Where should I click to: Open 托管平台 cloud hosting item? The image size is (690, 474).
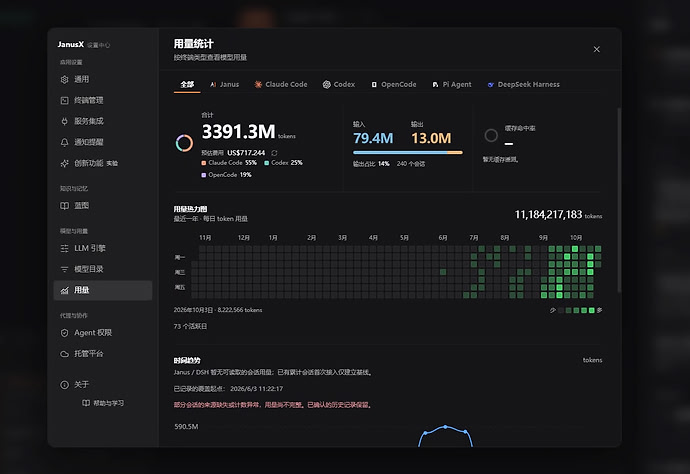point(103,353)
